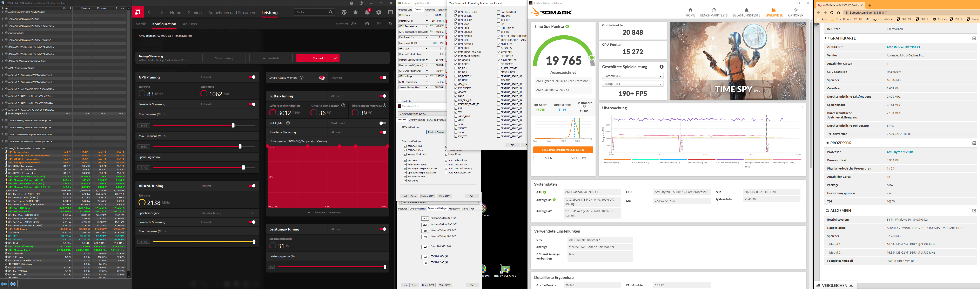Select the Voreinstellung tuning button
Screen dimensions: 980x289
pyautogui.click(x=224, y=58)
